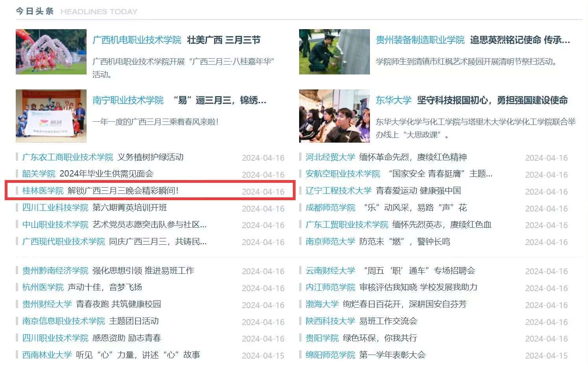
Task: Open headline 壮美广西 三月三节
Action: (224, 40)
